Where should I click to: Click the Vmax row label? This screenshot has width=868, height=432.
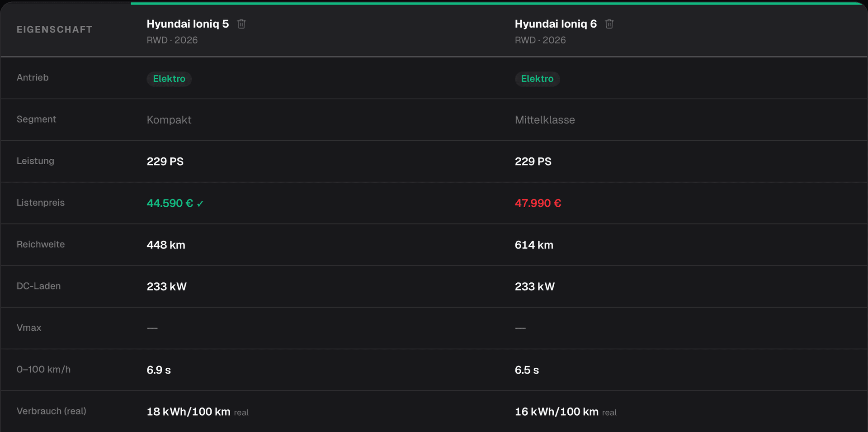[29, 328]
